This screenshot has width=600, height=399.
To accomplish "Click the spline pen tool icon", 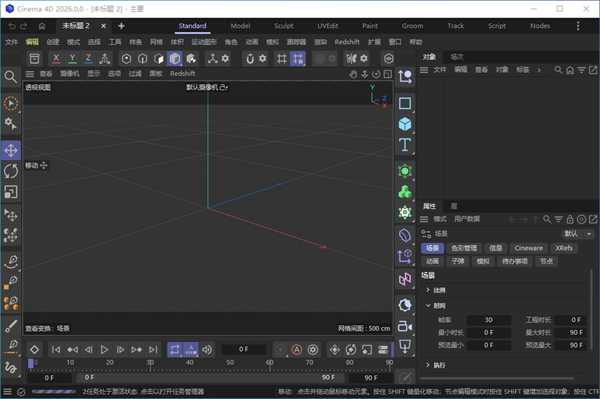I will [11, 261].
